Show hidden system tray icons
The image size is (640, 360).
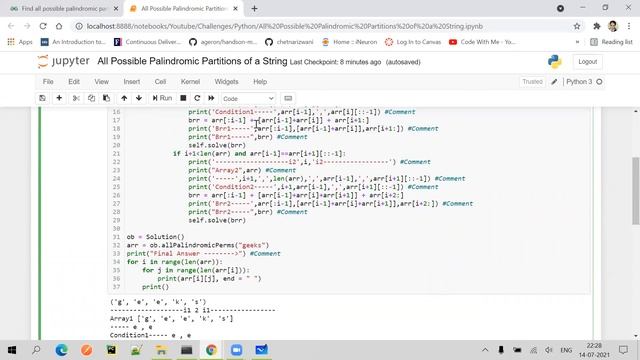tap(485, 350)
